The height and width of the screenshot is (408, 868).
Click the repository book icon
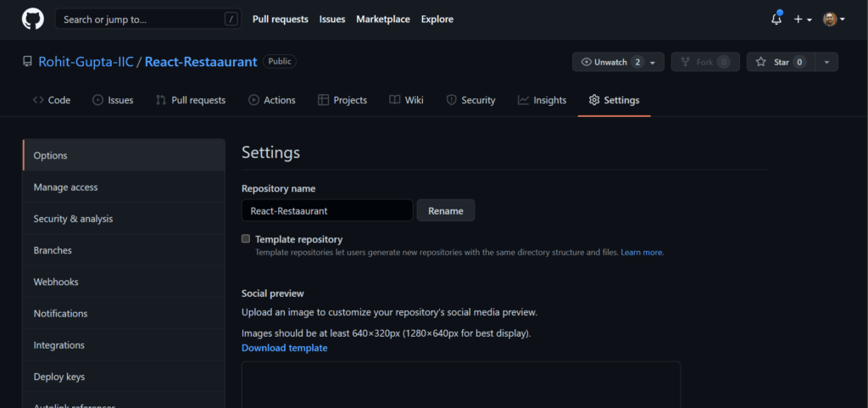pos(27,61)
